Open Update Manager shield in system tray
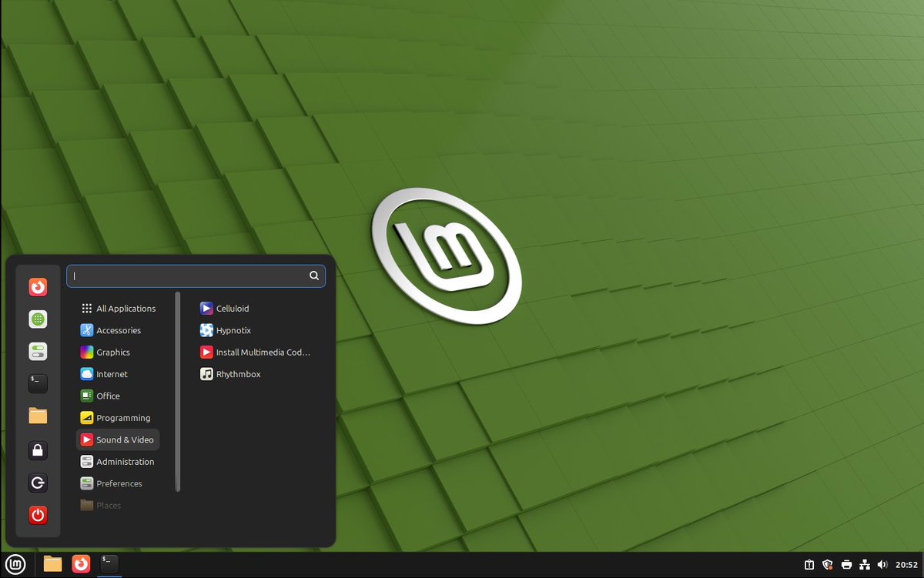This screenshot has height=578, width=924. [828, 564]
